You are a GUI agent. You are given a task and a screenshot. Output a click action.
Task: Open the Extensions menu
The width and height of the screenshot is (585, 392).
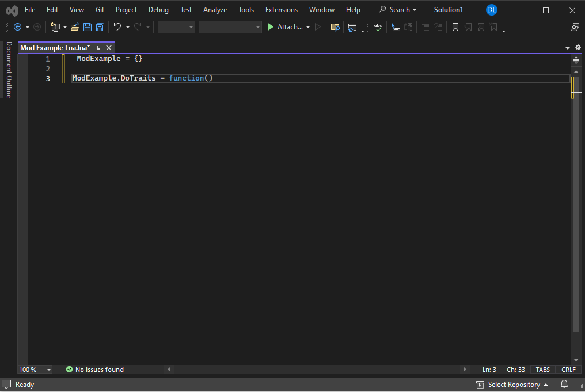(282, 10)
